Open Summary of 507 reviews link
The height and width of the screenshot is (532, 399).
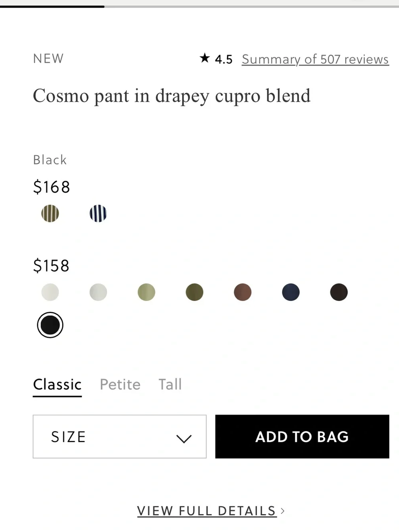tap(315, 59)
